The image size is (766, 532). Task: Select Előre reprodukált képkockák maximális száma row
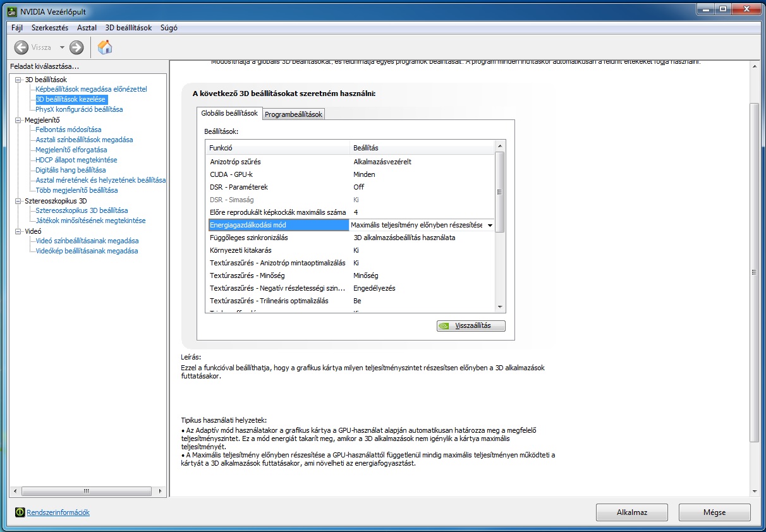[x=350, y=212]
